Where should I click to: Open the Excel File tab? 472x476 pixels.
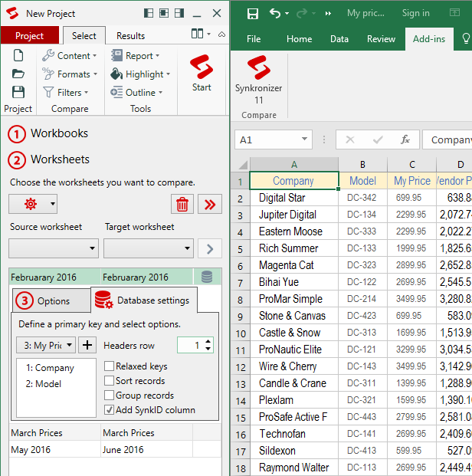point(254,39)
